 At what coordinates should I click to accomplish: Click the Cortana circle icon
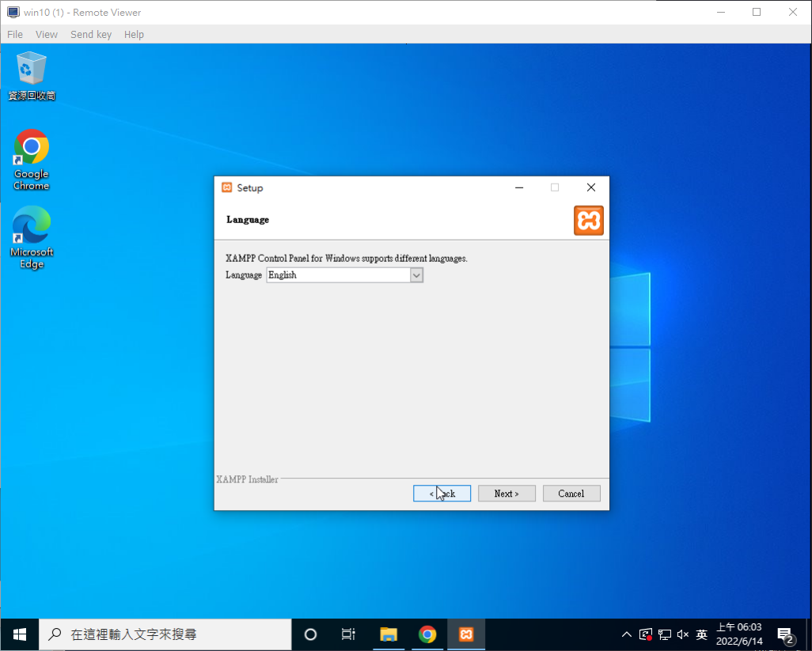click(x=310, y=634)
